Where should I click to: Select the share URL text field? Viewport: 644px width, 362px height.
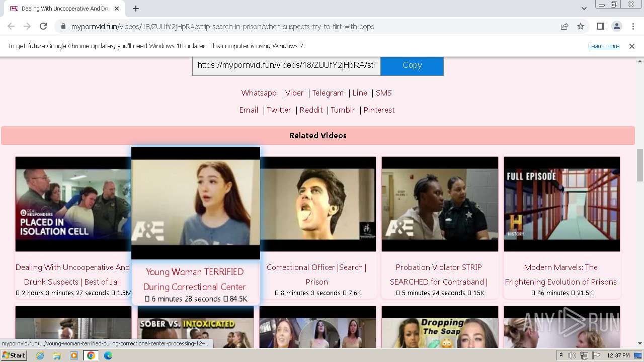(x=286, y=65)
